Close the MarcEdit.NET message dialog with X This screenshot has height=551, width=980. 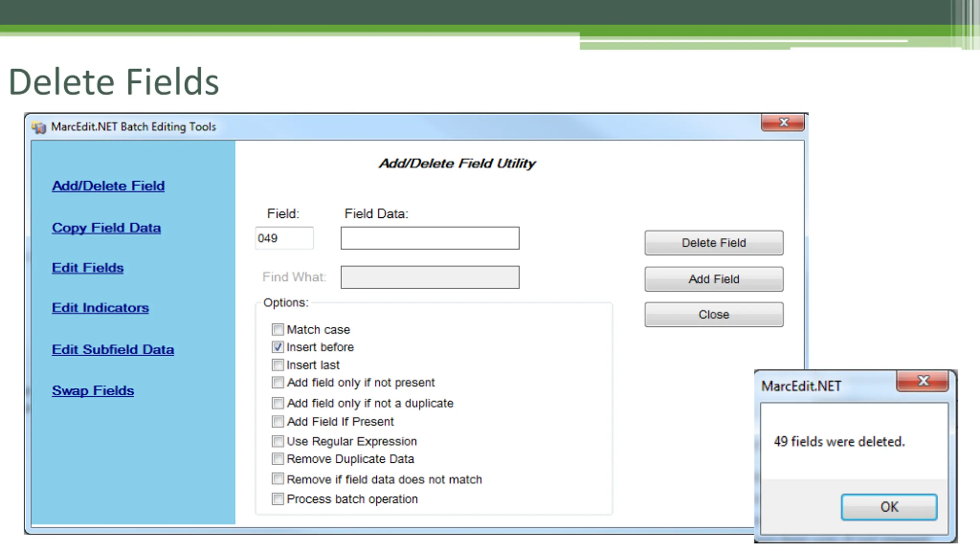coord(923,381)
